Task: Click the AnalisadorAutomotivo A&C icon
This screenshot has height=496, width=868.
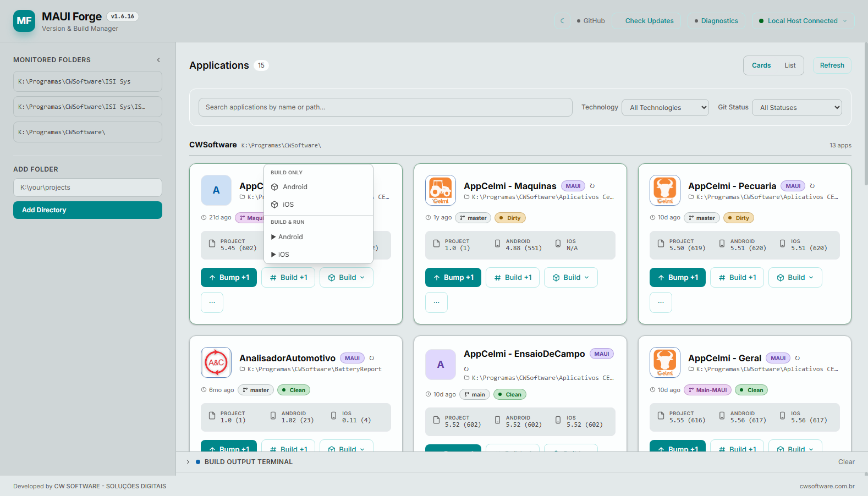Action: pyautogui.click(x=216, y=362)
